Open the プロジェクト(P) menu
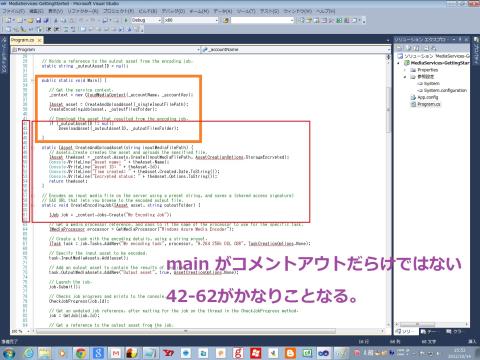This screenshot has height=360, width=480. click(118, 11)
